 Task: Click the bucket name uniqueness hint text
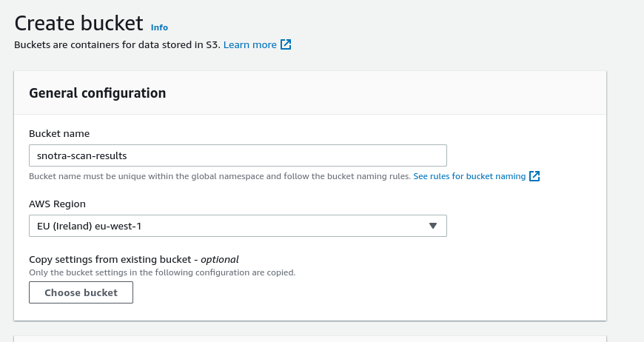point(219,176)
